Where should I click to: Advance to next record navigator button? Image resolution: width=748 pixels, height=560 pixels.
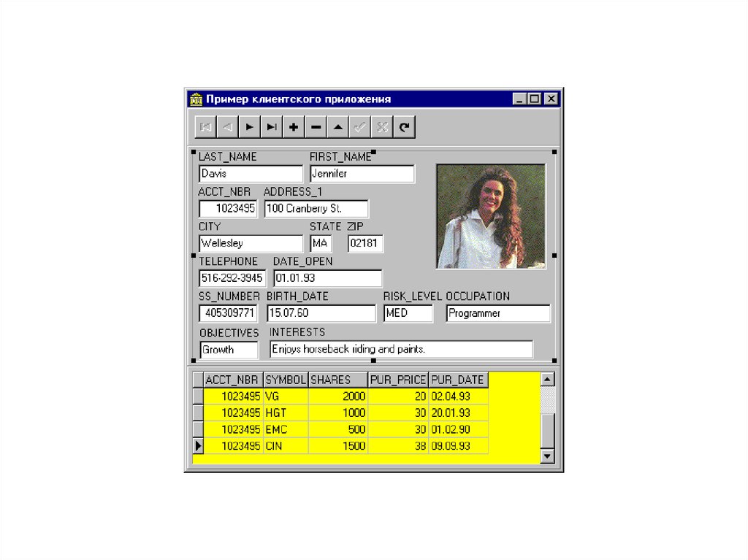(x=250, y=127)
